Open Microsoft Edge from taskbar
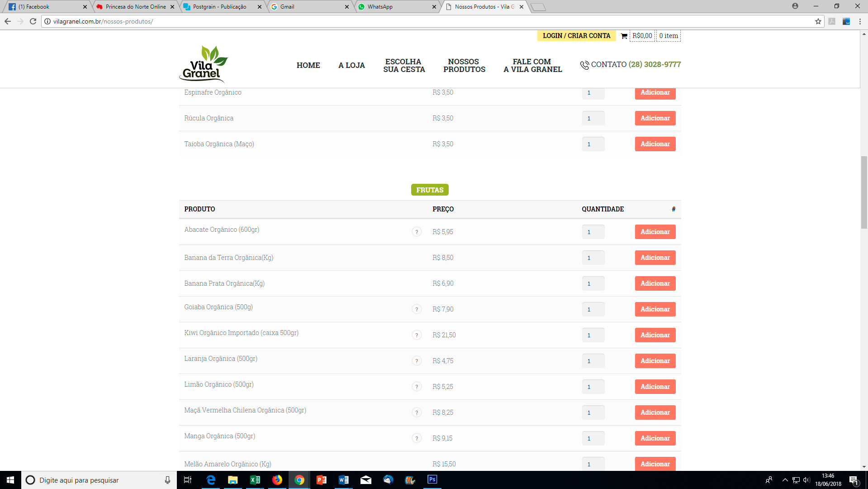The width and height of the screenshot is (868, 489). (211, 480)
